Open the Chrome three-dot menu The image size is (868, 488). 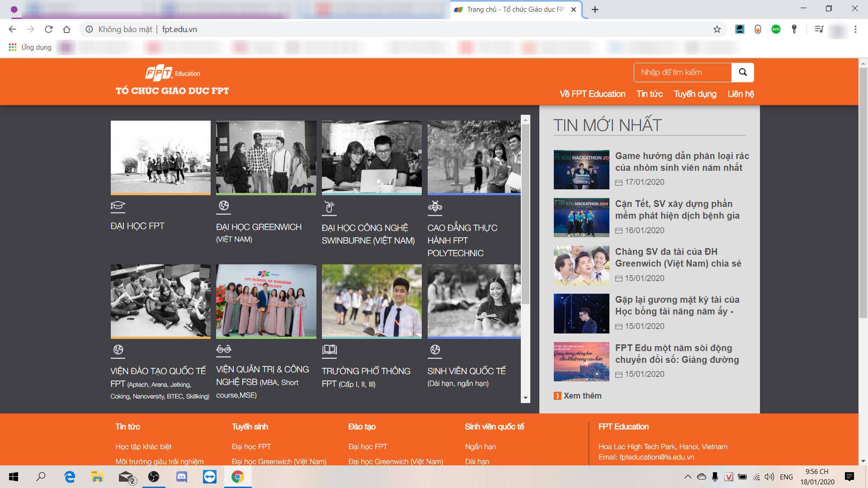pyautogui.click(x=855, y=29)
